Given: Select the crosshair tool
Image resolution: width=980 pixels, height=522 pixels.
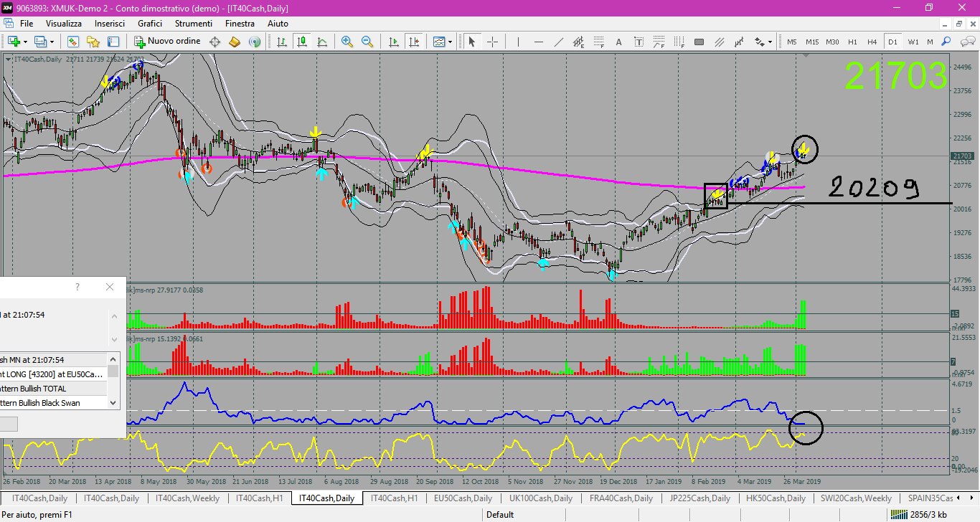Looking at the screenshot, I should click(492, 42).
